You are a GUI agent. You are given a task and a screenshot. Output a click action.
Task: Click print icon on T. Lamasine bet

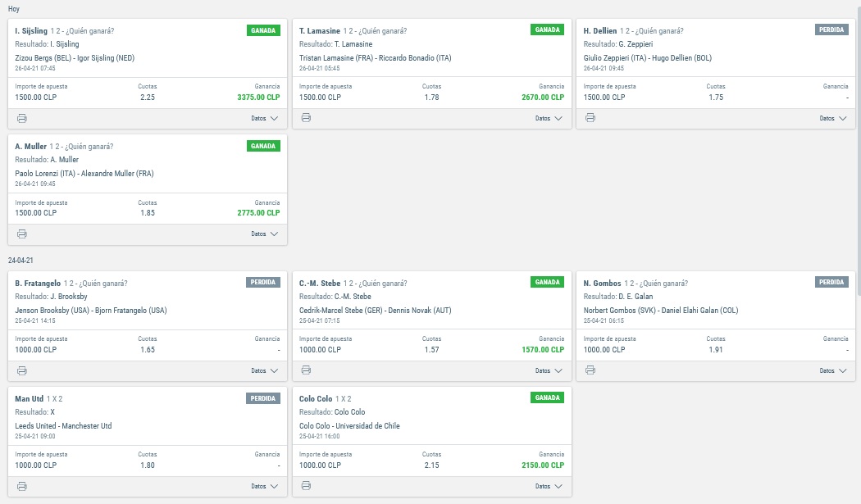pos(307,117)
